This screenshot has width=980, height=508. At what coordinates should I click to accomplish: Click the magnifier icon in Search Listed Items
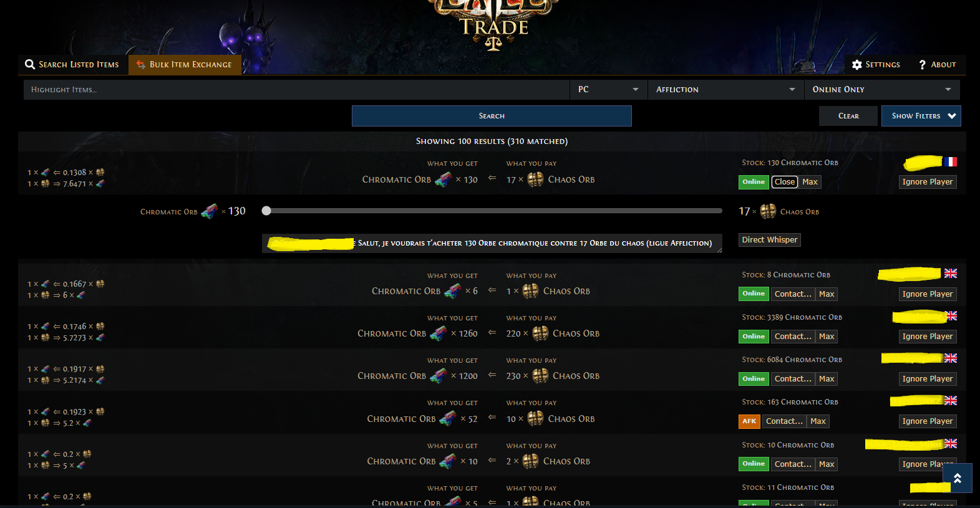30,64
